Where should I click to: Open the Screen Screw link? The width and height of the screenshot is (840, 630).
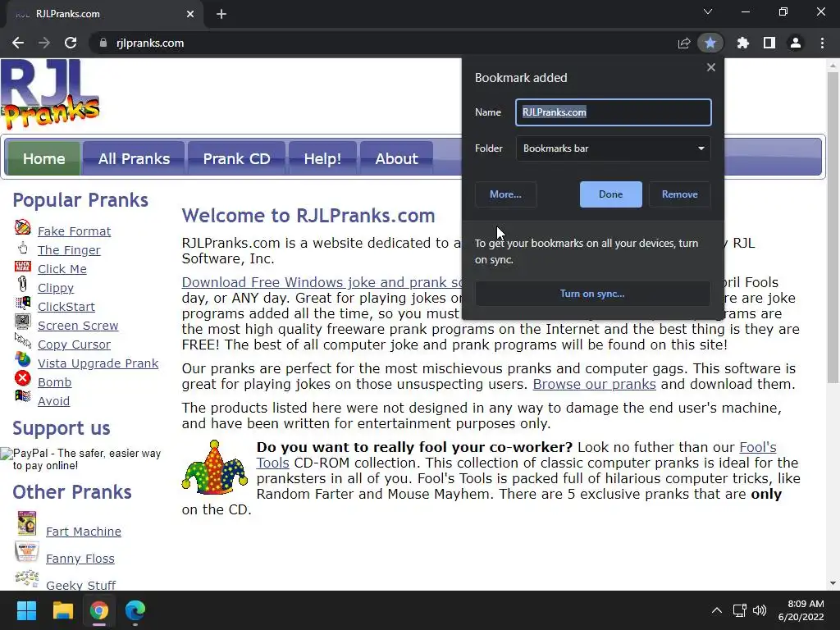[x=78, y=326]
